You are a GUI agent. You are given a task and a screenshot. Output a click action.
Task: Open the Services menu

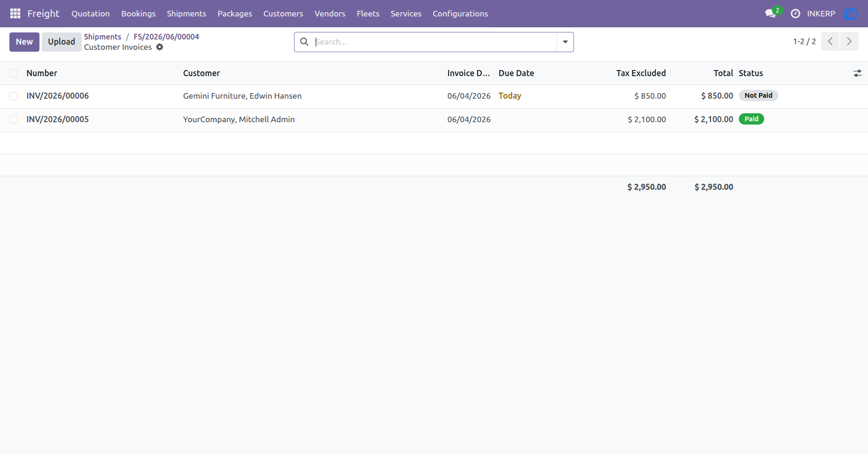406,14
